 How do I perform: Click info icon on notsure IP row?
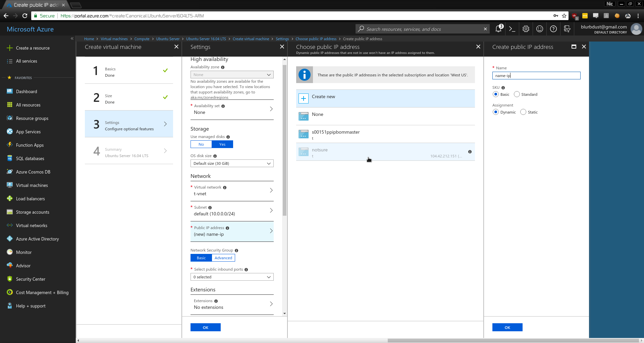click(x=470, y=152)
